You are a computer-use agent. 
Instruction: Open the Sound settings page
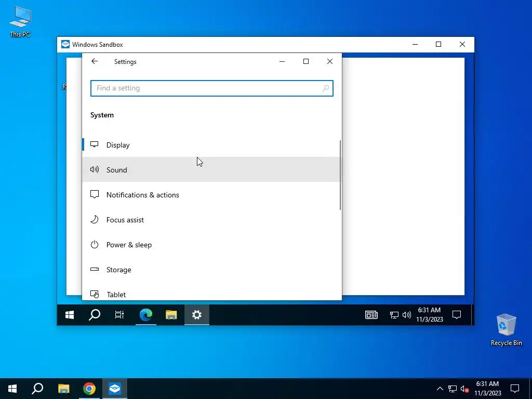point(211,170)
